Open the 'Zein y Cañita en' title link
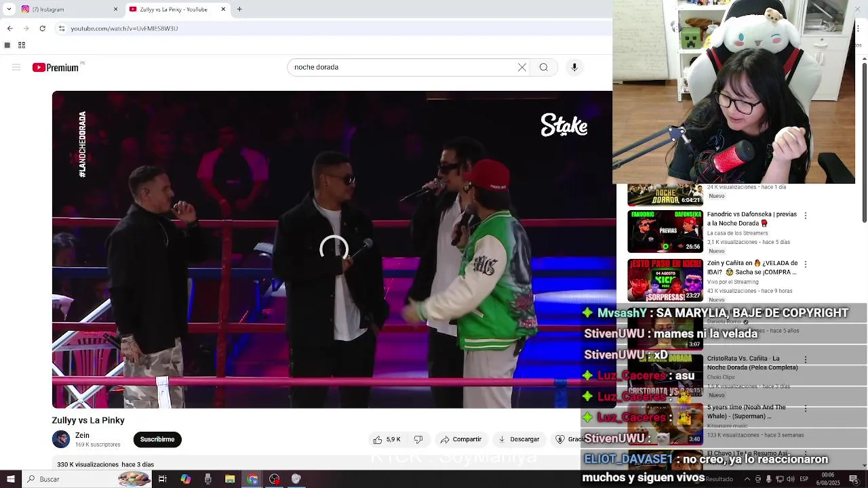The image size is (868, 488). click(x=753, y=267)
